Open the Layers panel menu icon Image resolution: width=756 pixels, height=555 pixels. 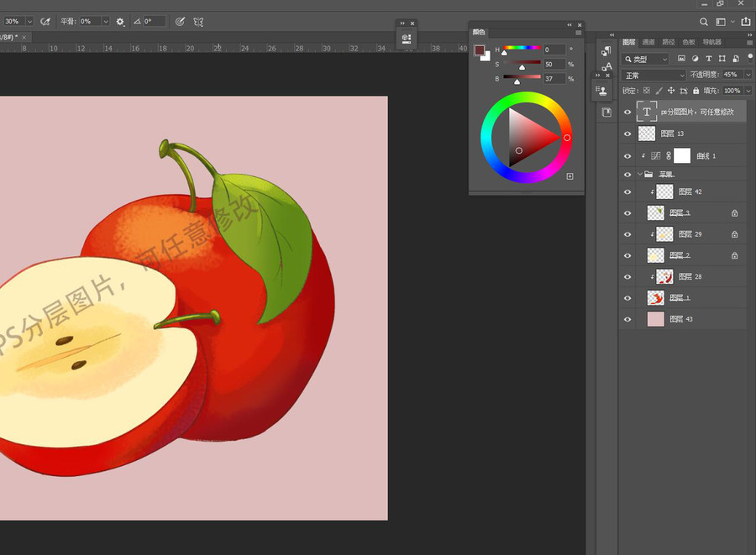tap(750, 42)
